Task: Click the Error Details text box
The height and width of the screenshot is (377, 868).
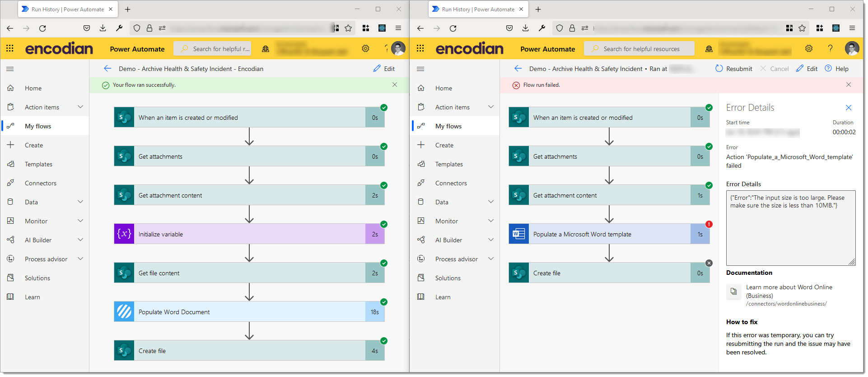Action: pos(791,228)
